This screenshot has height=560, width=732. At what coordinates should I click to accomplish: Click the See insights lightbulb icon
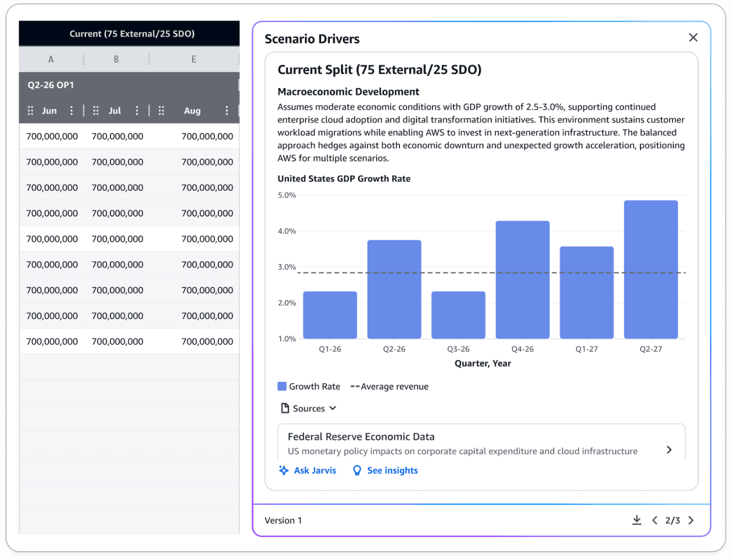point(357,470)
